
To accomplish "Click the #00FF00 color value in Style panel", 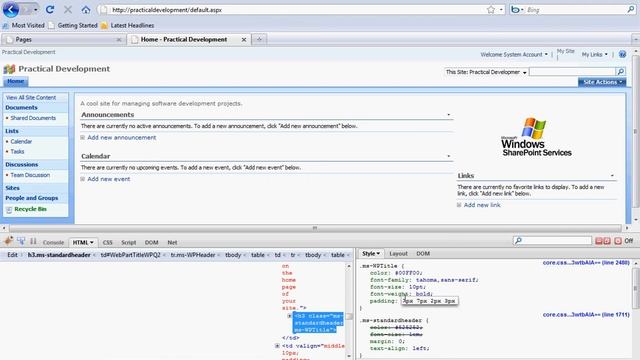I will pos(408,273).
